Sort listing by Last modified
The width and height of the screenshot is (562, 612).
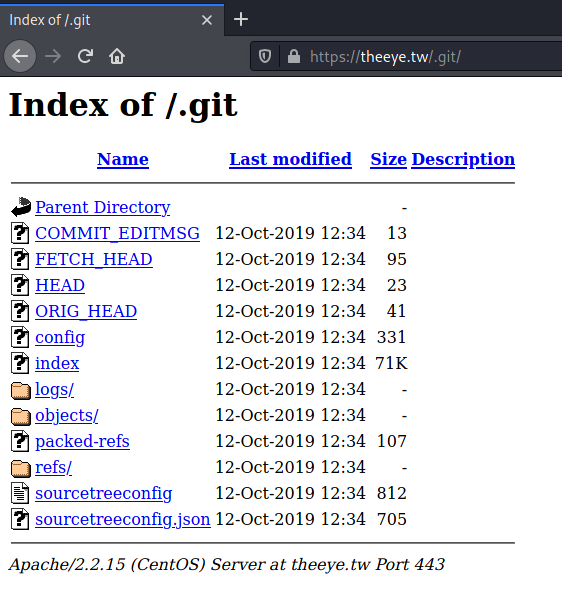tap(290, 159)
